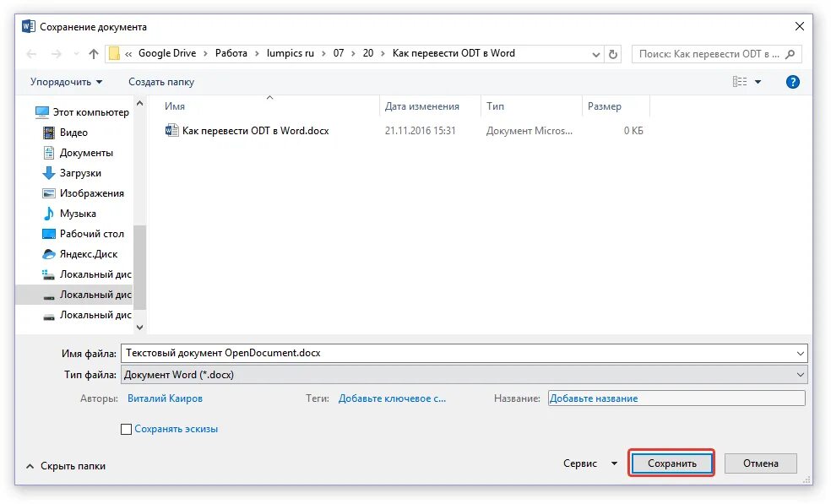Open the Видео folder
Screen dimensions: 831x504
coord(65,133)
